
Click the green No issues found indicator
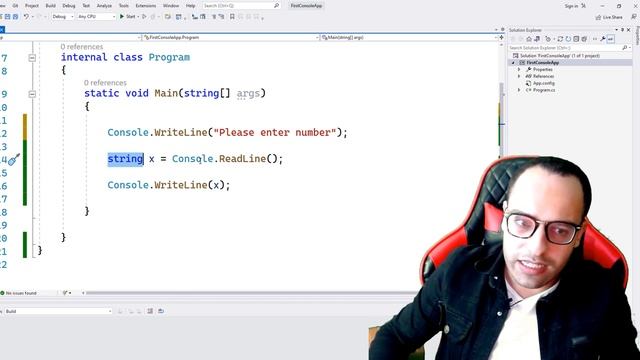click(19, 293)
